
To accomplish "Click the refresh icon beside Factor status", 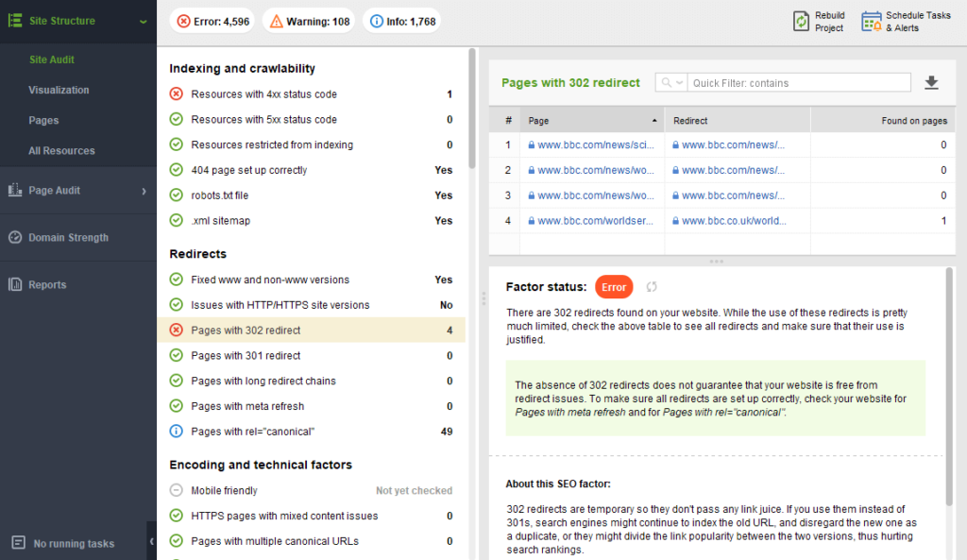I will (651, 287).
